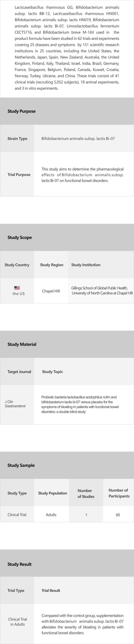Select the Strain Type label cell
This screenshot has width=134, height=644.
pos(17,138)
